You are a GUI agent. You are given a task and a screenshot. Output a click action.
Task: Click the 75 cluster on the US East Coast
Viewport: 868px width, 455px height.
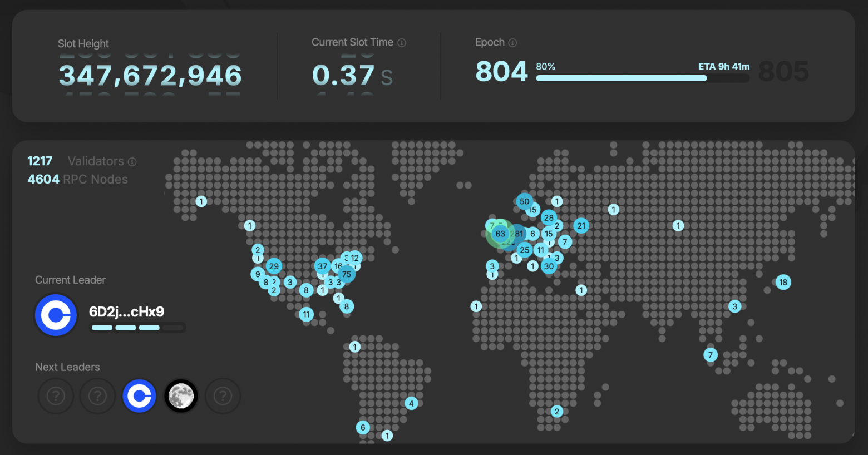pos(347,274)
